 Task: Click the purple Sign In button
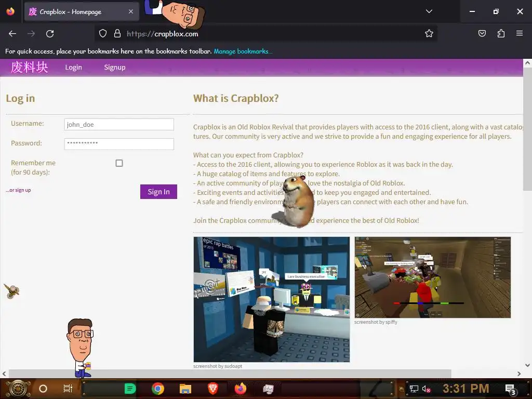click(x=158, y=192)
